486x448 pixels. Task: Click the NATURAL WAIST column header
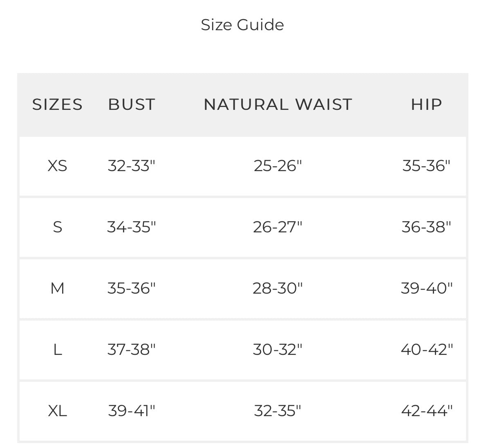(x=278, y=105)
